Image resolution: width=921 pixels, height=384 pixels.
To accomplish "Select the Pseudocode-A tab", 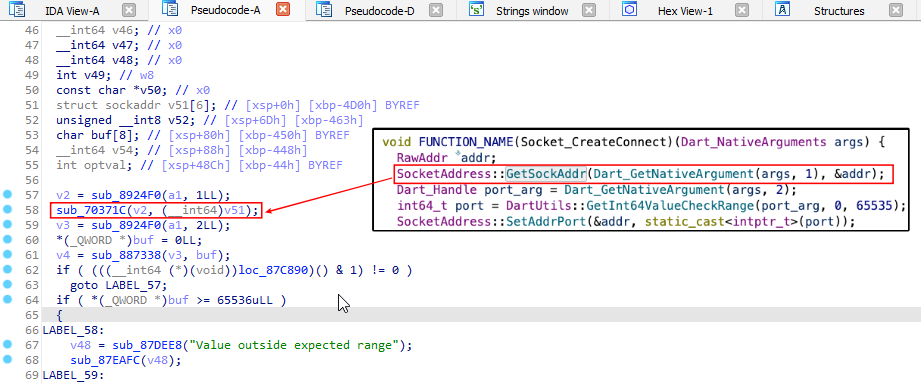I will point(226,10).
